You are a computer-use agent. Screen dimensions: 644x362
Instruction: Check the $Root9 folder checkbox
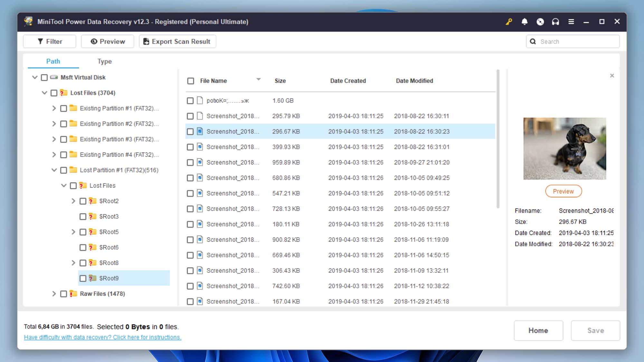pyautogui.click(x=83, y=278)
